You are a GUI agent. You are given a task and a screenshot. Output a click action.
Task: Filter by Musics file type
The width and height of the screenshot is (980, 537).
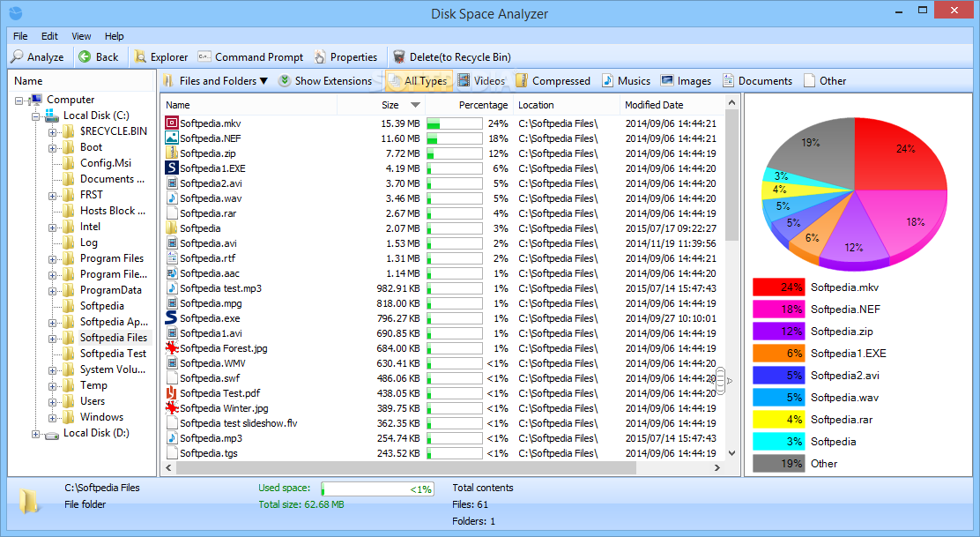pos(627,80)
